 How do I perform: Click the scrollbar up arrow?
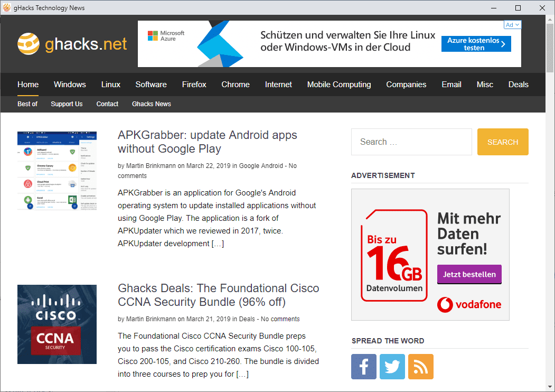[x=550, y=19]
